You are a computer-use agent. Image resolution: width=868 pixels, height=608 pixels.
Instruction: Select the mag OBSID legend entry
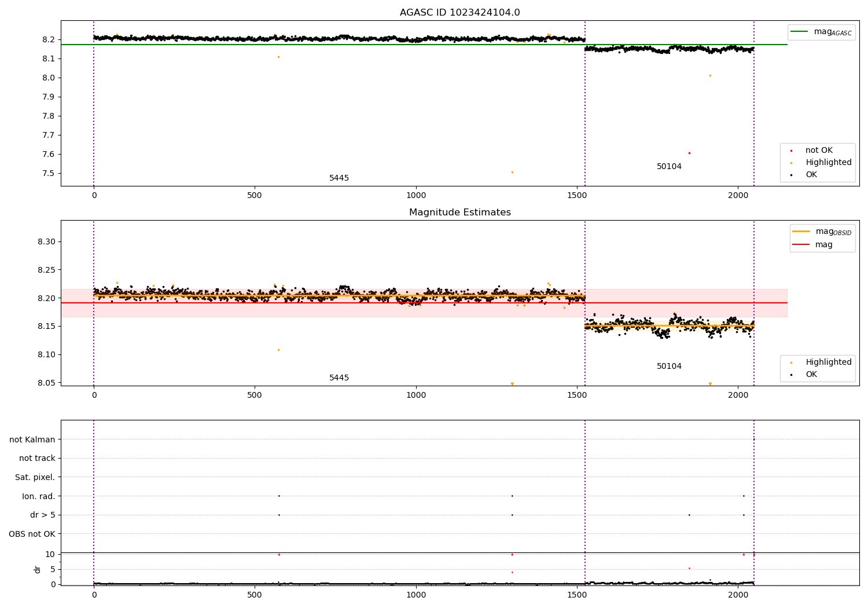point(822,232)
